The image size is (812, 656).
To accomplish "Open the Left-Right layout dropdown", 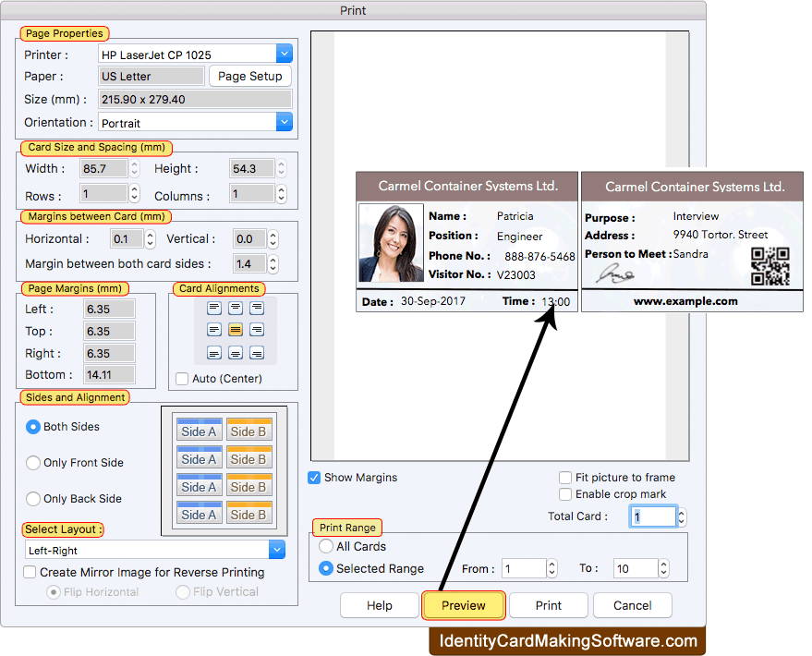I will (x=277, y=550).
